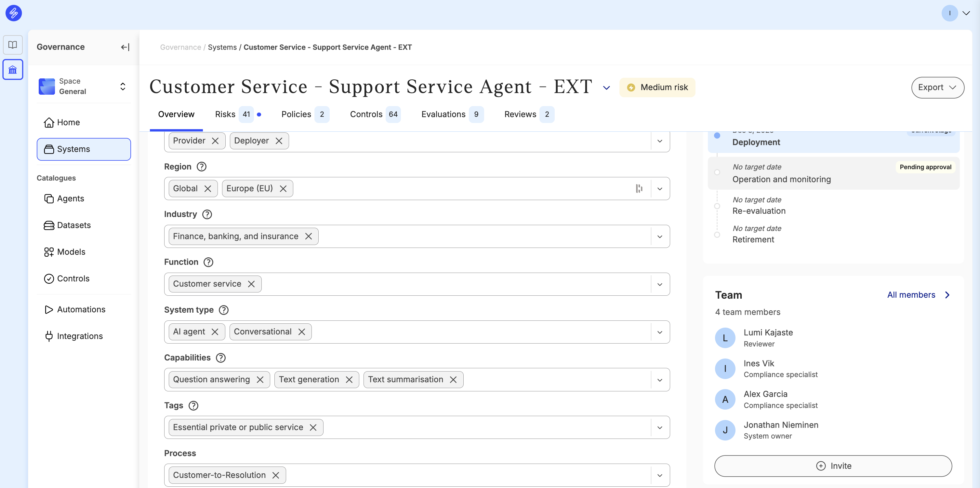Remove the Deployer chip

(279, 141)
